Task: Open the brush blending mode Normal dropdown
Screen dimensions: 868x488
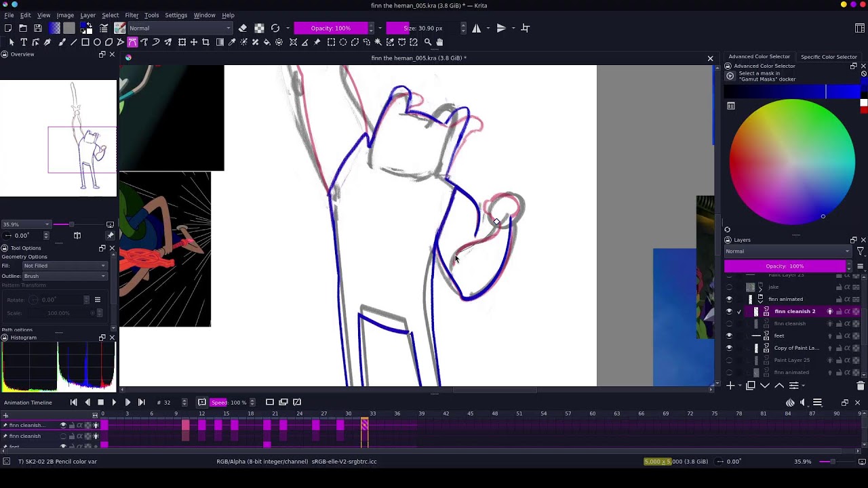Action: [180, 28]
